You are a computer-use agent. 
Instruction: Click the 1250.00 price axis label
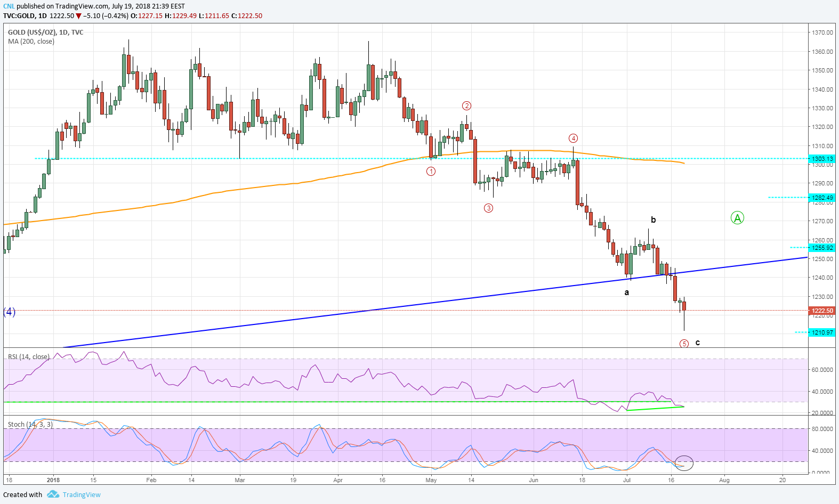click(x=822, y=259)
